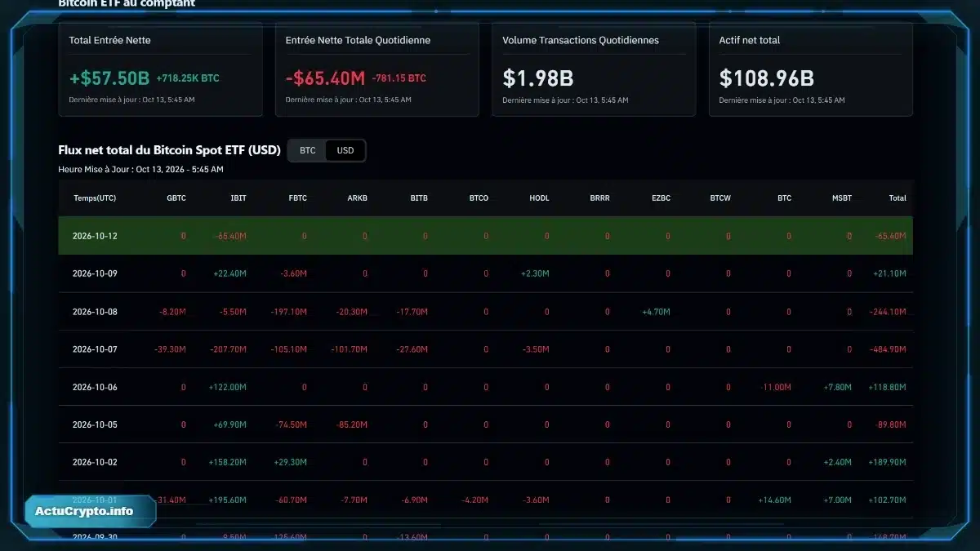The height and width of the screenshot is (551, 980).
Task: Click the BITB column header
Action: 419,198
